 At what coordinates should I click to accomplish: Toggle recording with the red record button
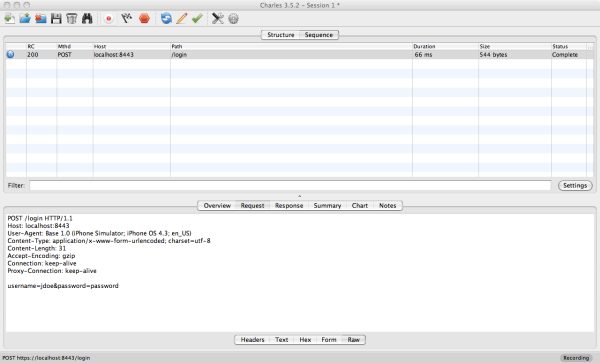pos(109,18)
